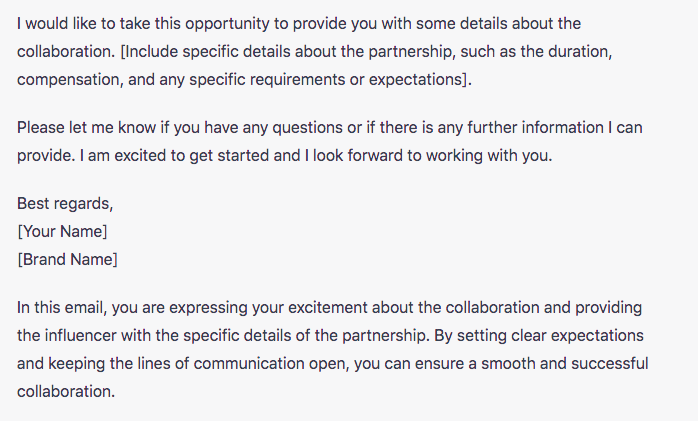
Task: Click the word 'opportunity' in first paragraph
Action: click(x=227, y=24)
